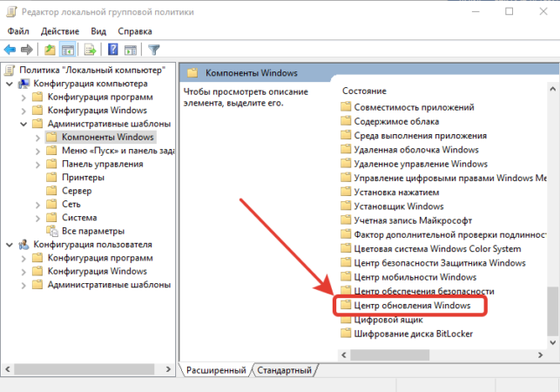Select Компоненты Windows in the tree
Screen dimensions: 560x392
coord(107,138)
